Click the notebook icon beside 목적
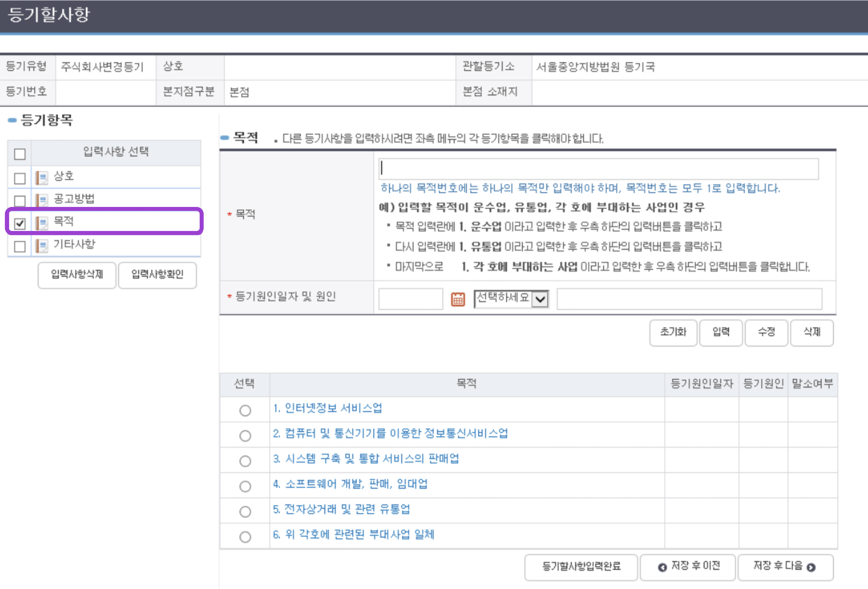The width and height of the screenshot is (868, 589). coord(42,223)
